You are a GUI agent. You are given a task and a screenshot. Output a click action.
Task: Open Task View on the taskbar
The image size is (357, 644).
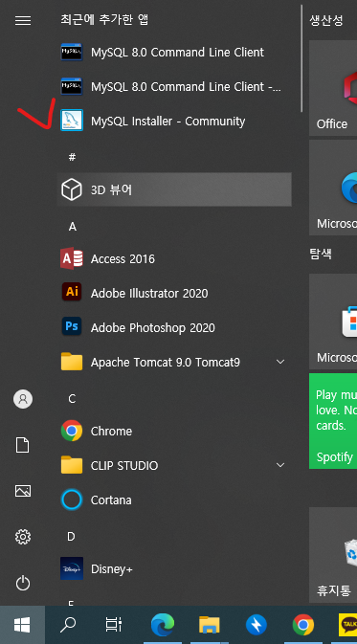pos(113,625)
